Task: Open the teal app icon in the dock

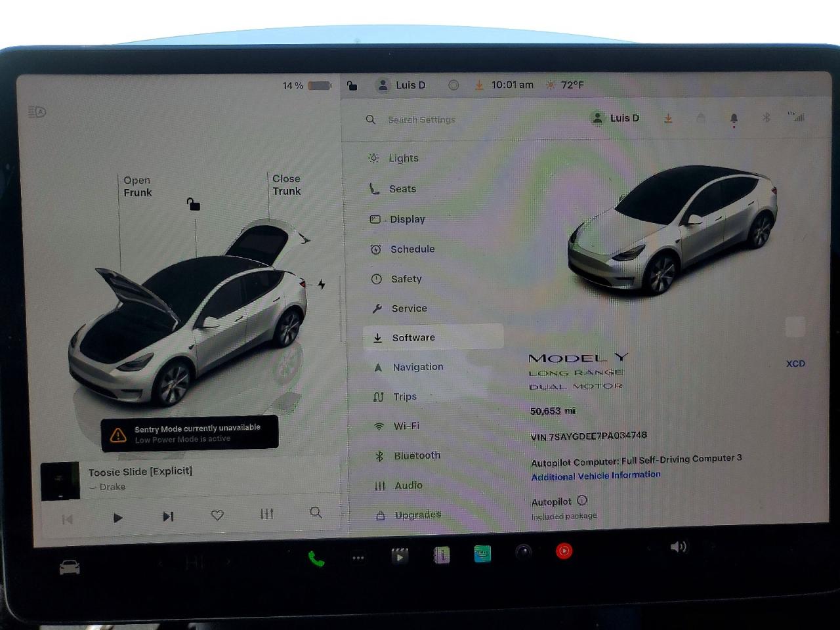Action: pos(482,554)
